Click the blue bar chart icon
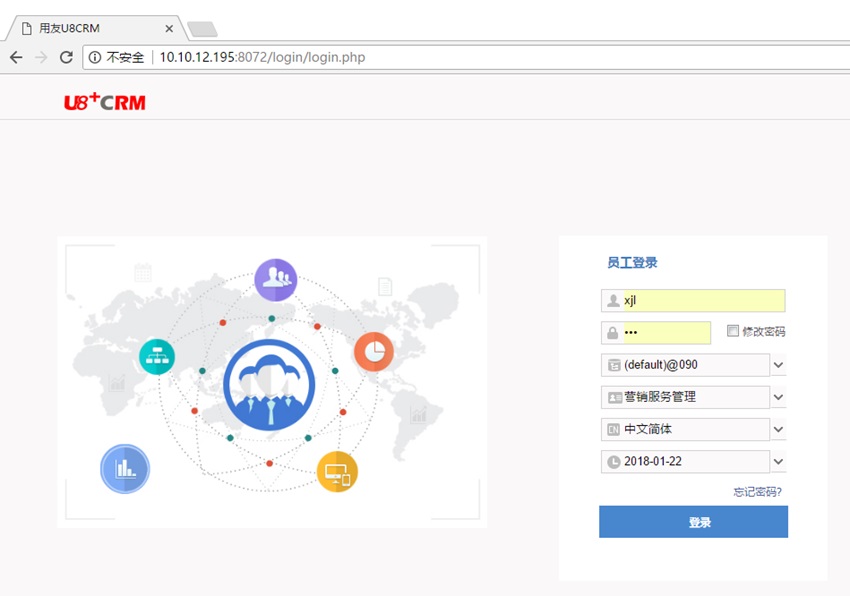This screenshot has height=596, width=850. pyautogui.click(x=125, y=469)
